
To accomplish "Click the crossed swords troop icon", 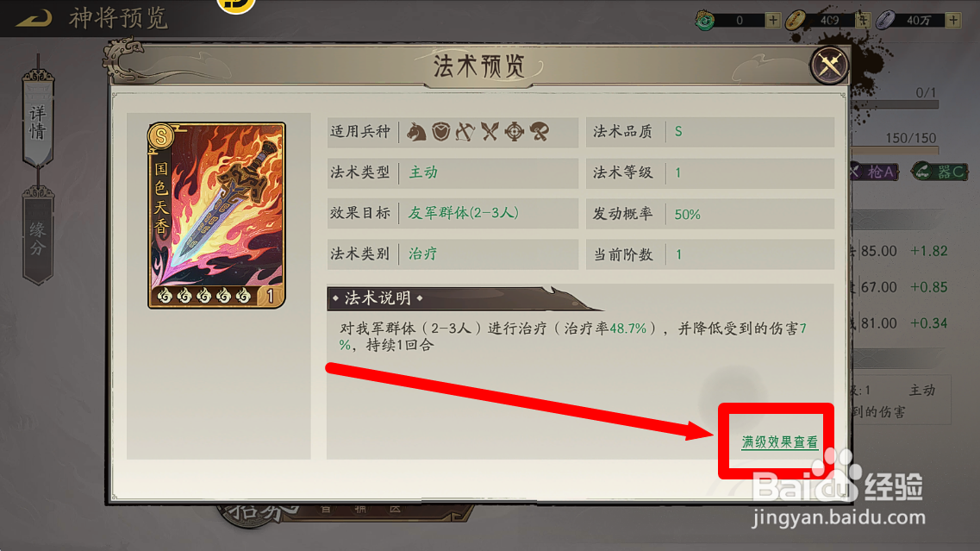I will pyautogui.click(x=490, y=132).
